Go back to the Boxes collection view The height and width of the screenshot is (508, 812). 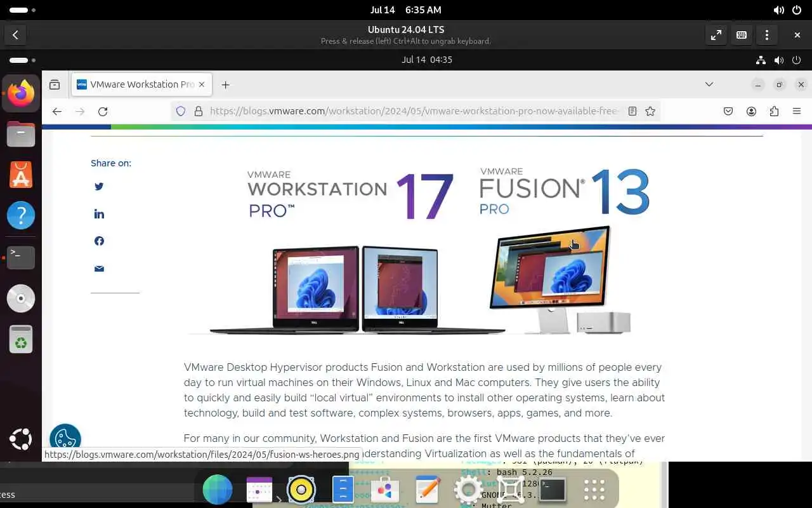tap(15, 35)
